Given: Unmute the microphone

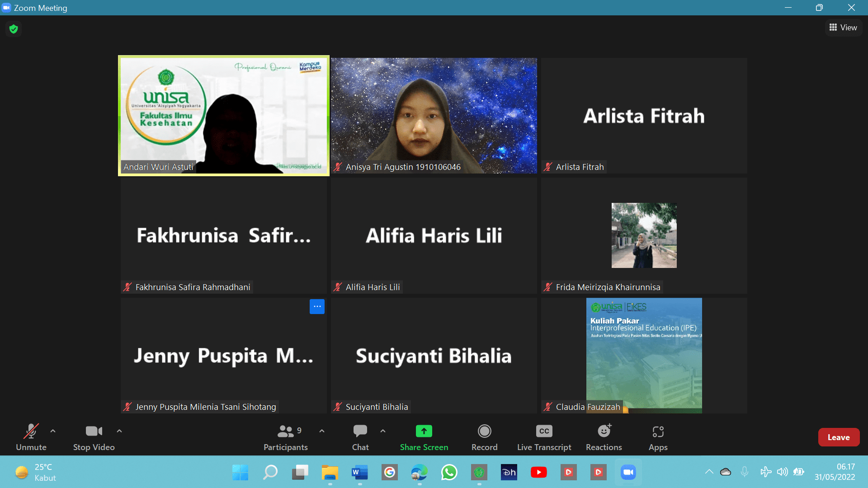Looking at the screenshot, I should 31,437.
